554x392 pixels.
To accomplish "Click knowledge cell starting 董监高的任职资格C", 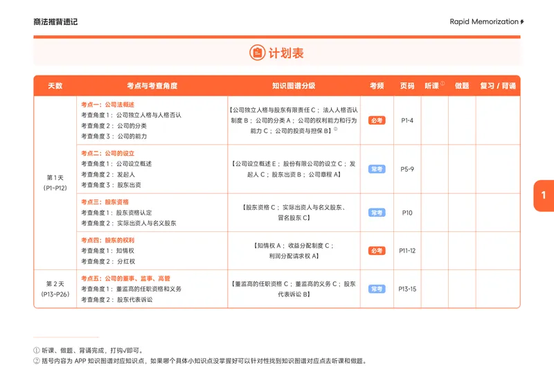I will point(294,289).
